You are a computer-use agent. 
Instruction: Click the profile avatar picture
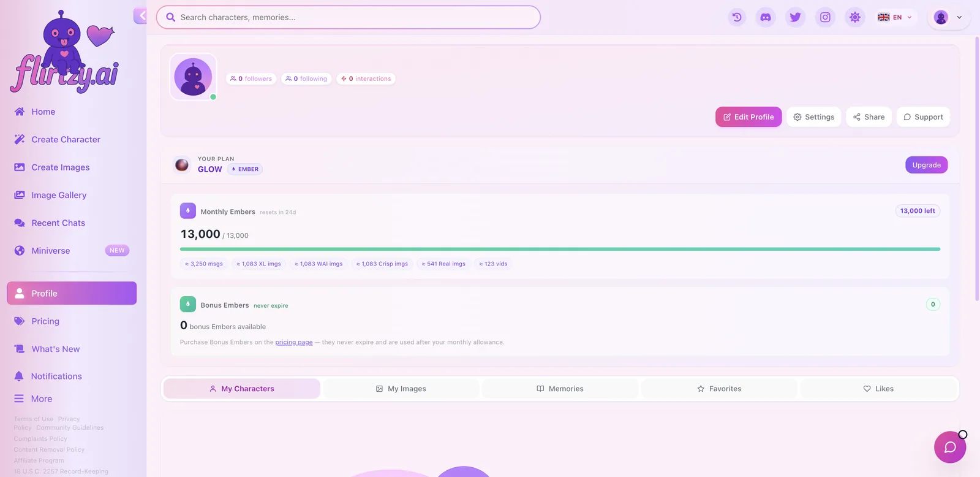193,77
